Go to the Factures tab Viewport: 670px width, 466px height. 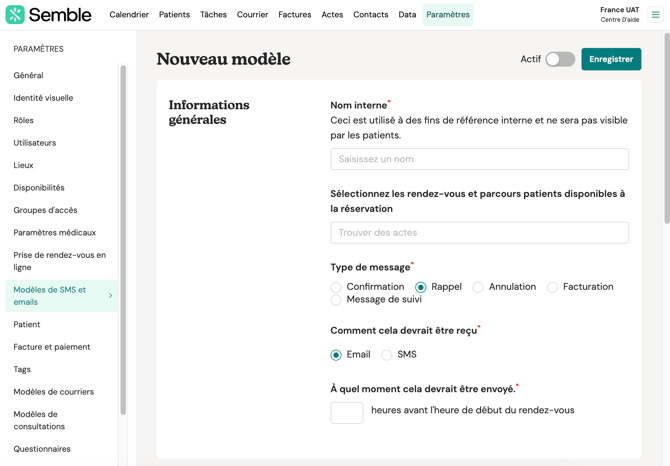tap(294, 15)
